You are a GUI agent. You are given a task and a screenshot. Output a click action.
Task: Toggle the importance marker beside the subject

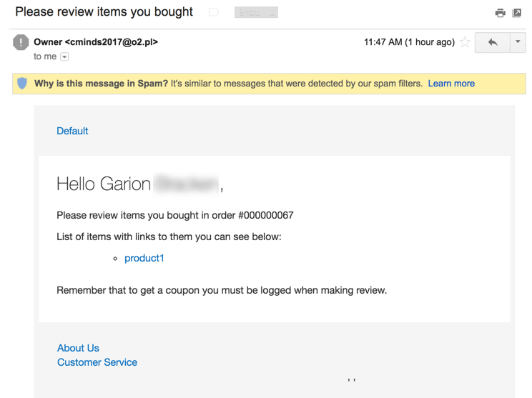pos(213,12)
